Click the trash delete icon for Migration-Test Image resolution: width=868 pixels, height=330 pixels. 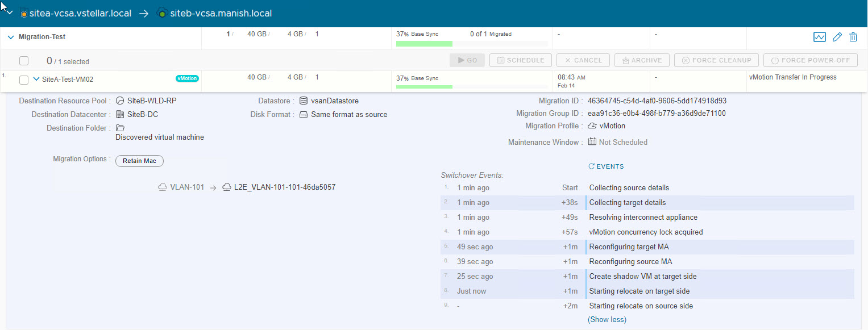[x=853, y=37]
